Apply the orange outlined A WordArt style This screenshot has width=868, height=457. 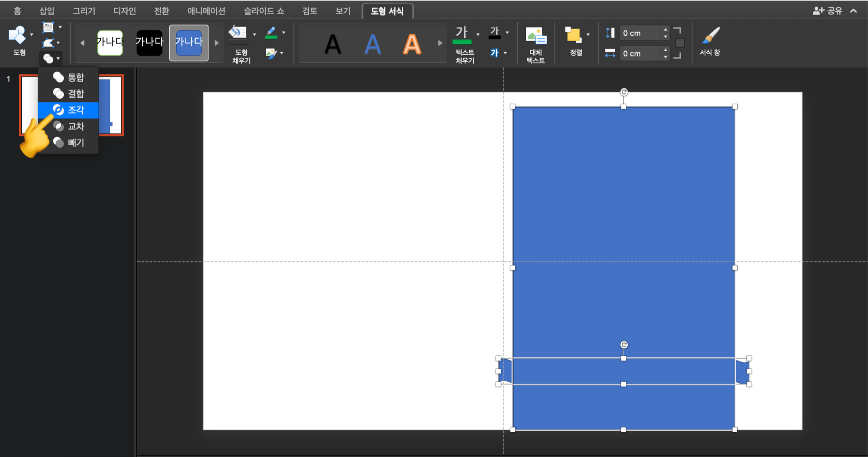tap(412, 44)
